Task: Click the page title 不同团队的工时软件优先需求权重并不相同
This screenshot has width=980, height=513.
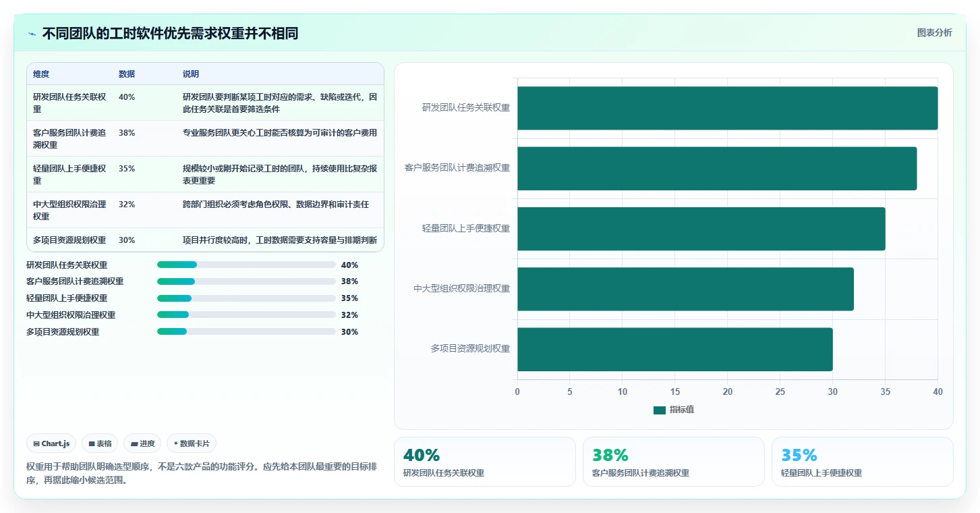Action: pos(170,34)
